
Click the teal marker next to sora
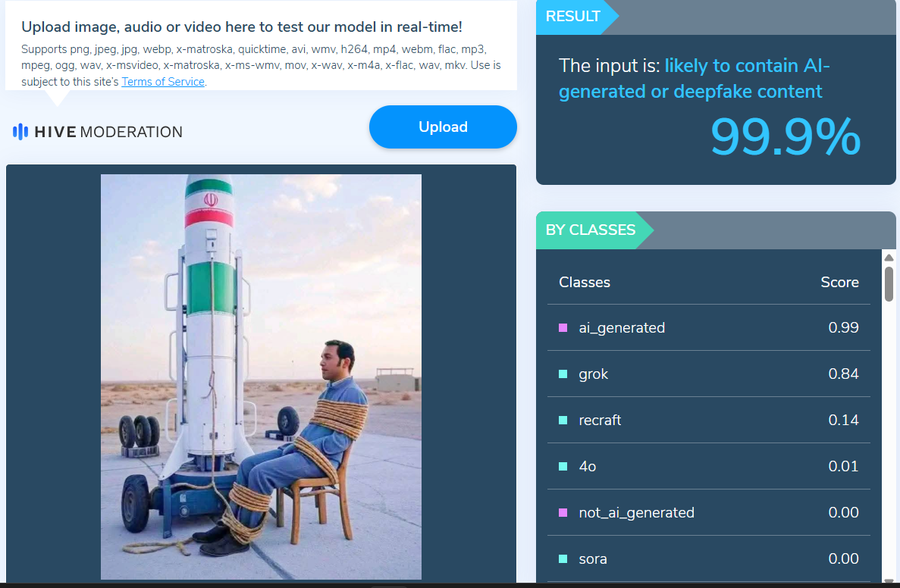(563, 559)
